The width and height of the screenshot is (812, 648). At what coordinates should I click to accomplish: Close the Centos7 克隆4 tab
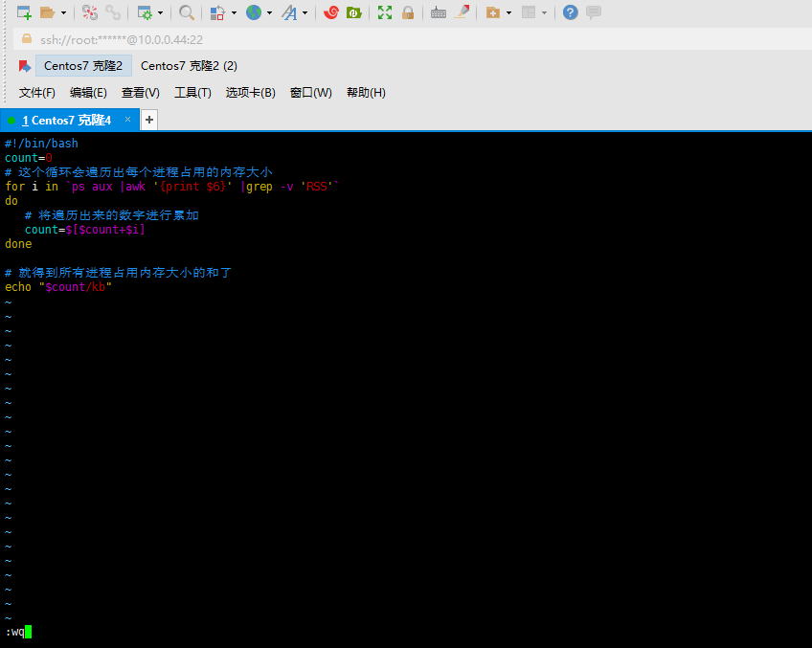coord(127,120)
